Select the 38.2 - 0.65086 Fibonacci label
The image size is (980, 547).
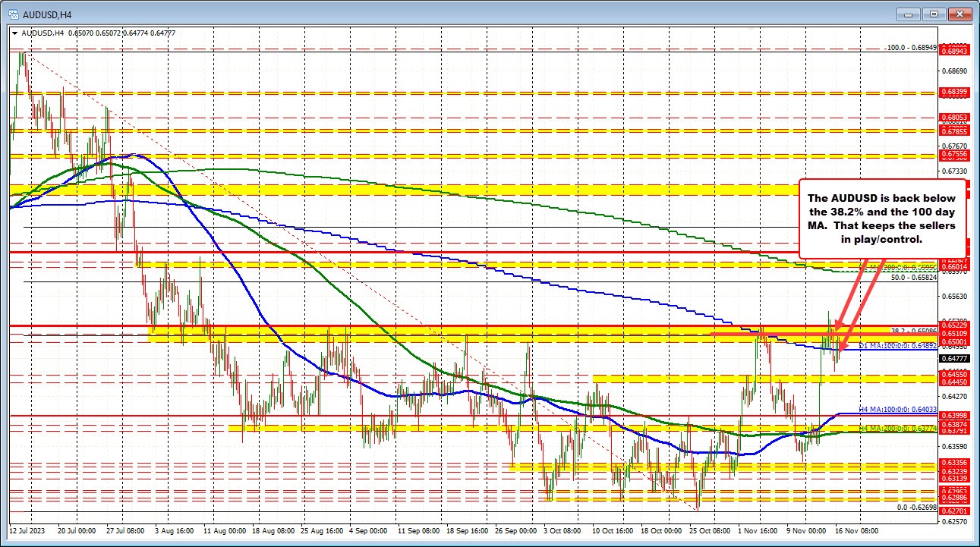click(913, 329)
